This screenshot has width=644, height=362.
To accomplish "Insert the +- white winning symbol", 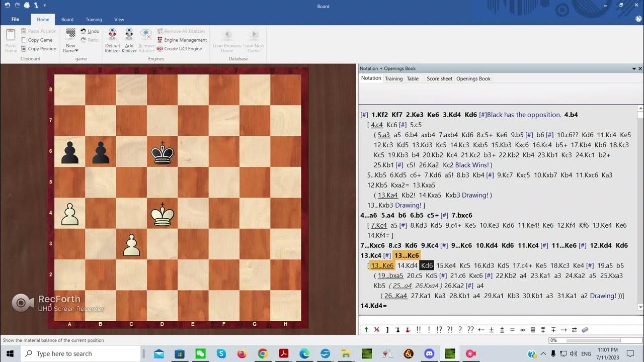I will [x=481, y=330].
